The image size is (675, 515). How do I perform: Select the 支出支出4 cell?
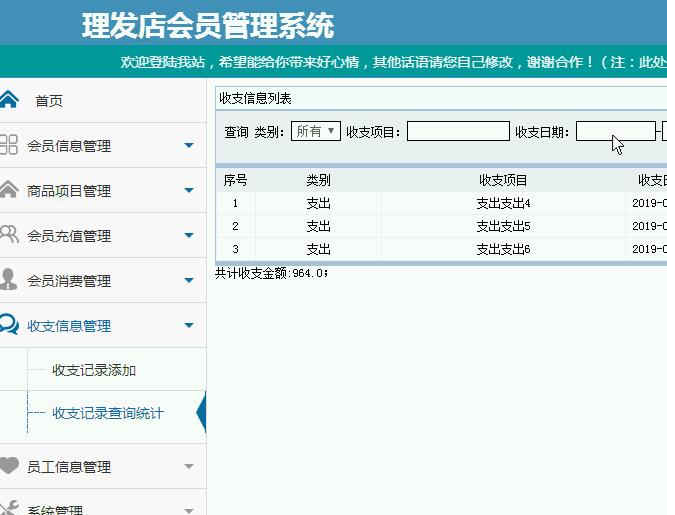(x=503, y=203)
